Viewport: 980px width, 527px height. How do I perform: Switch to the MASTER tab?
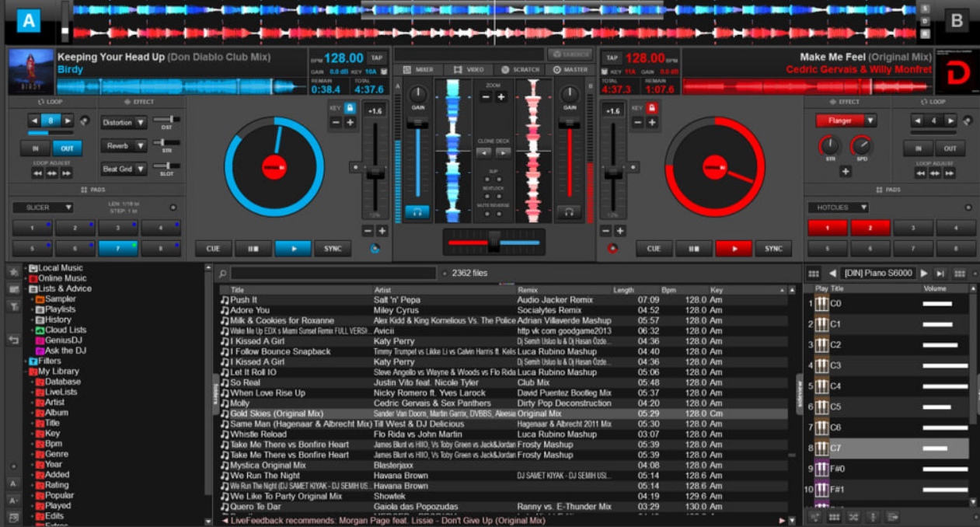570,70
